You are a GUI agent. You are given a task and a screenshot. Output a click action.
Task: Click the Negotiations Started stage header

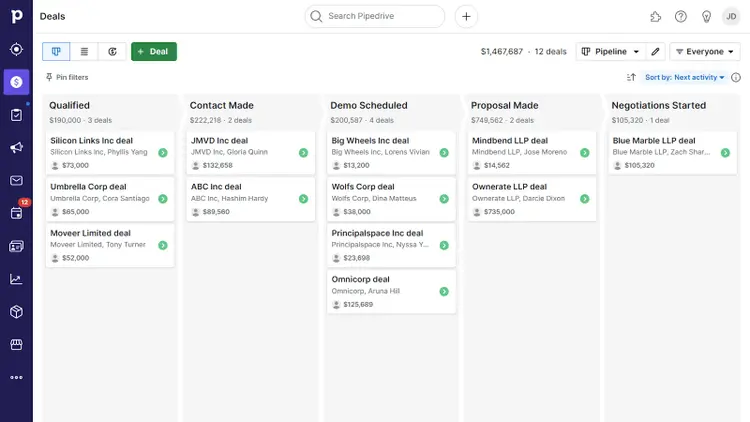pyautogui.click(x=659, y=105)
